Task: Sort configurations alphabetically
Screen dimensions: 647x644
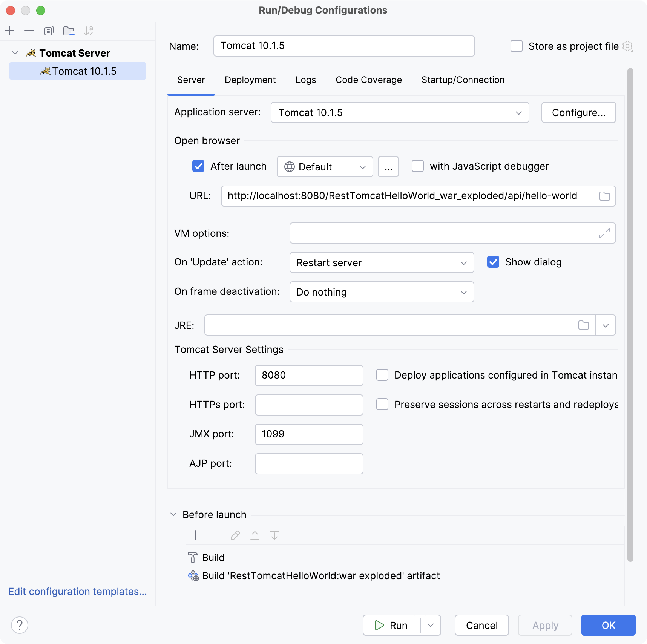Action: point(89,31)
